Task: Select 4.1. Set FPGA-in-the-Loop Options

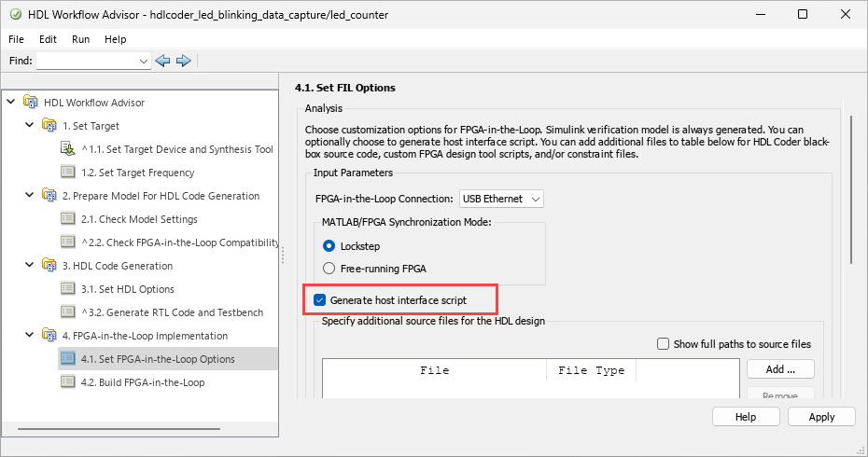Action: 158,358
